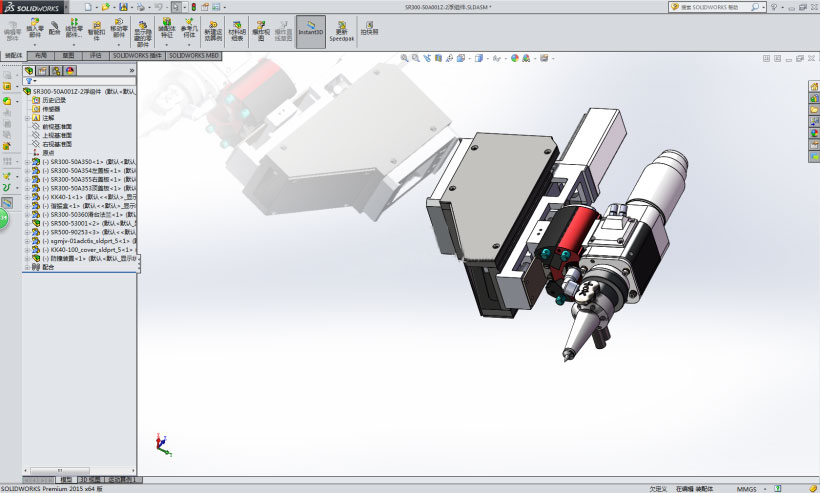Click the Open file folder icon
The image size is (820, 493).
coord(106,7)
